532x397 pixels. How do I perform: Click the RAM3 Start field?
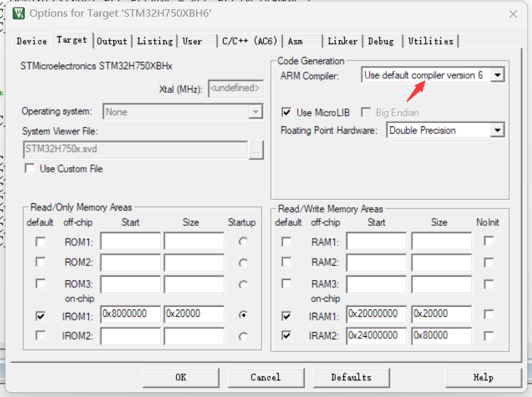click(377, 284)
